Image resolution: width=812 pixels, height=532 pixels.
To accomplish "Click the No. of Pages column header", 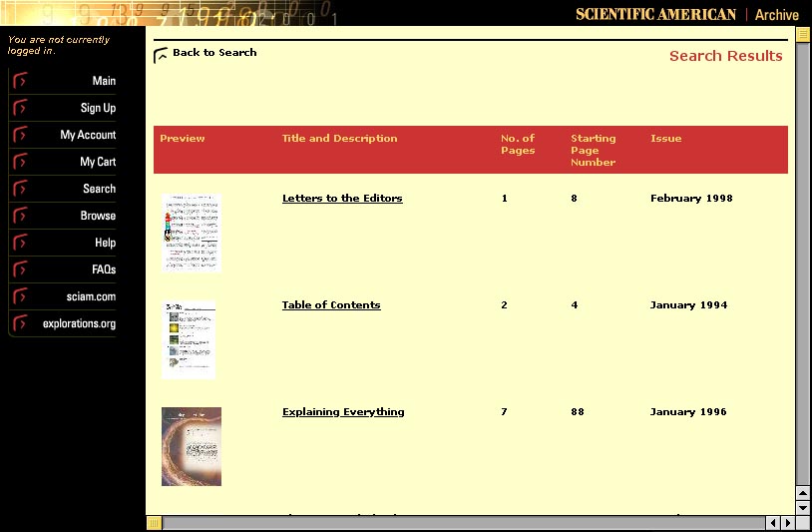I will pyautogui.click(x=518, y=145).
